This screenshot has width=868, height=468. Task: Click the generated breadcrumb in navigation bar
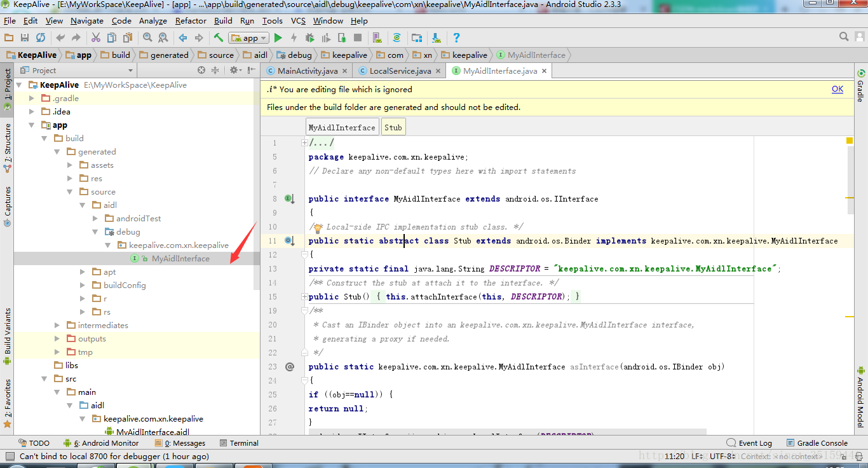coord(164,55)
